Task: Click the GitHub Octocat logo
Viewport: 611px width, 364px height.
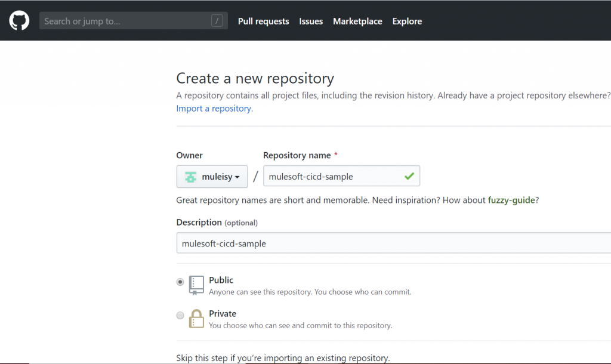Action: (x=19, y=21)
